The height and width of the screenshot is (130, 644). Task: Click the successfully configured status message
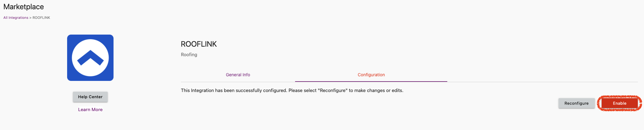coord(292,90)
